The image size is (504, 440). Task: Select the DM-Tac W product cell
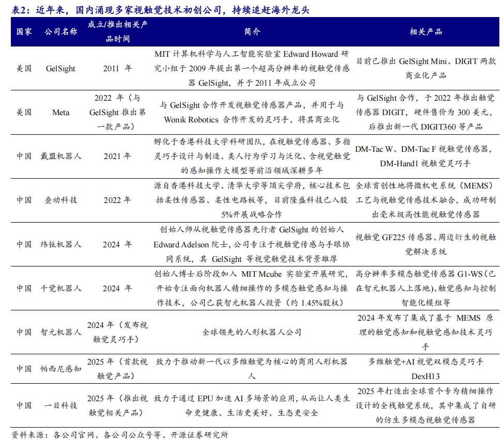click(x=425, y=156)
